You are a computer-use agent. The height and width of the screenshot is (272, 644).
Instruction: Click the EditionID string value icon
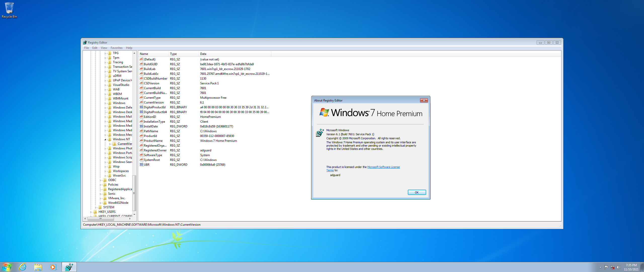(141, 117)
